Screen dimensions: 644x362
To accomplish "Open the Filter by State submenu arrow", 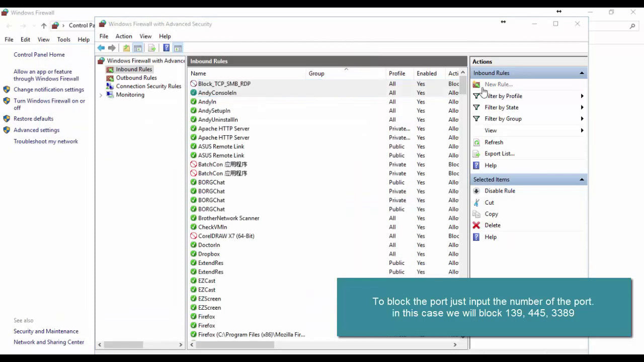I will (x=582, y=108).
